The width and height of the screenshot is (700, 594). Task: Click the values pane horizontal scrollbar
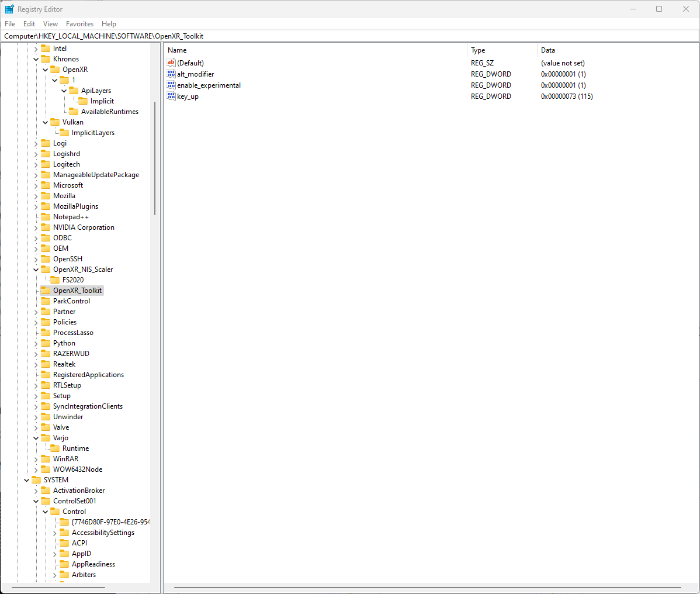pos(428,588)
